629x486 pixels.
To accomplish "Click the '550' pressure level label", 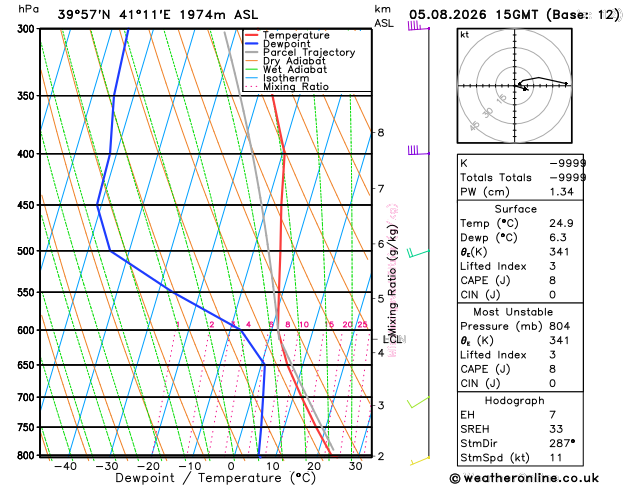I will (x=28, y=293).
